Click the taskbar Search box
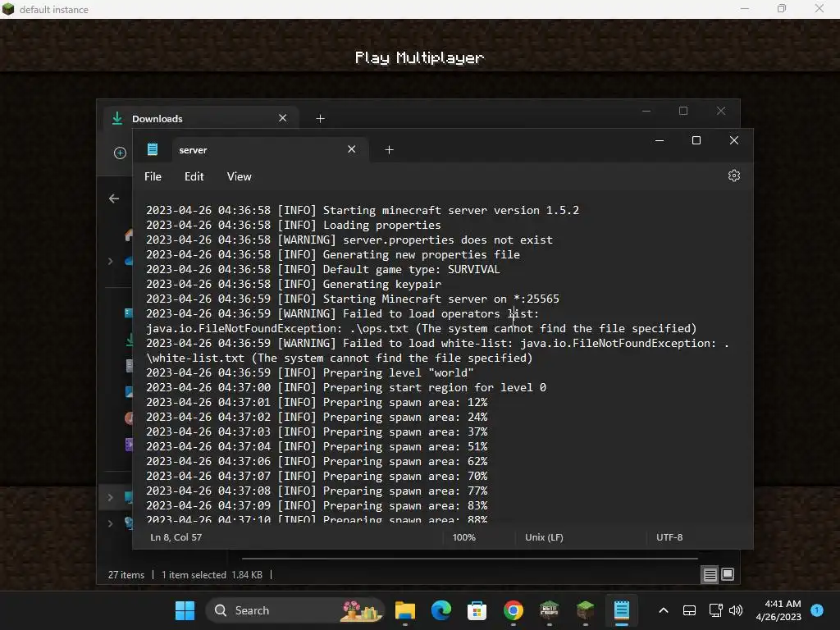 (295, 610)
